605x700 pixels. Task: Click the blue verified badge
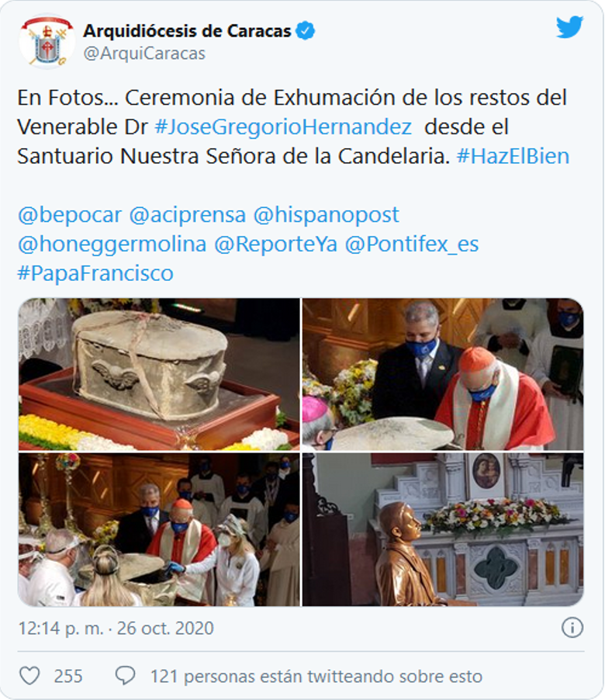point(306,31)
